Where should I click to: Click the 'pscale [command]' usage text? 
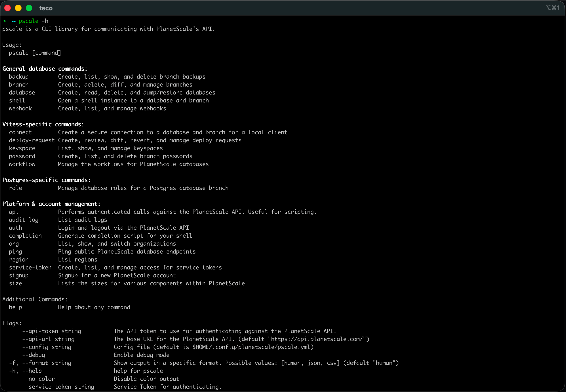pyautogui.click(x=35, y=53)
